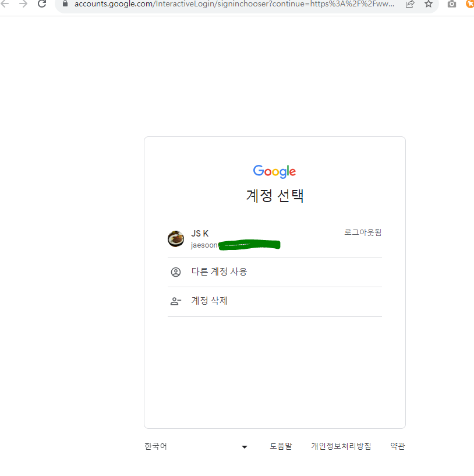The image size is (474, 476).
Task: Click the jaesoon email address
Action: [235, 245]
